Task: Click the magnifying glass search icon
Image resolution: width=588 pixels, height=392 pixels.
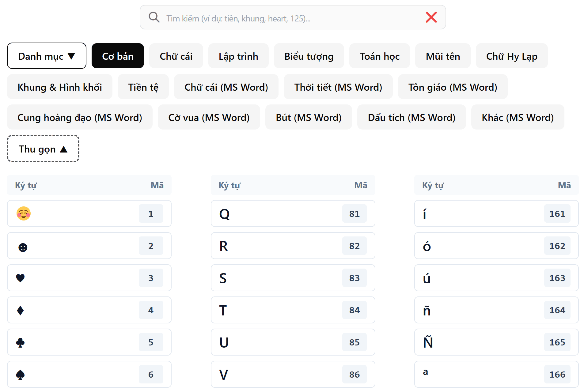Action: pos(154,17)
